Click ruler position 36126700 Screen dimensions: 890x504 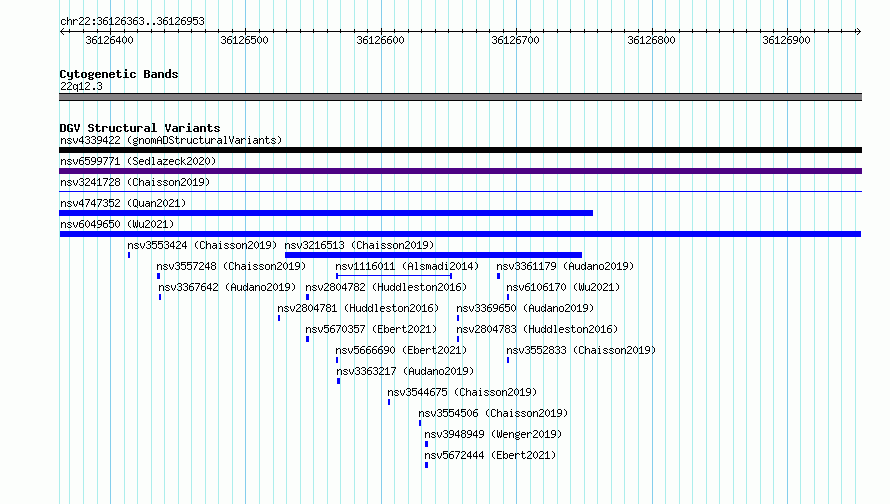point(515,40)
